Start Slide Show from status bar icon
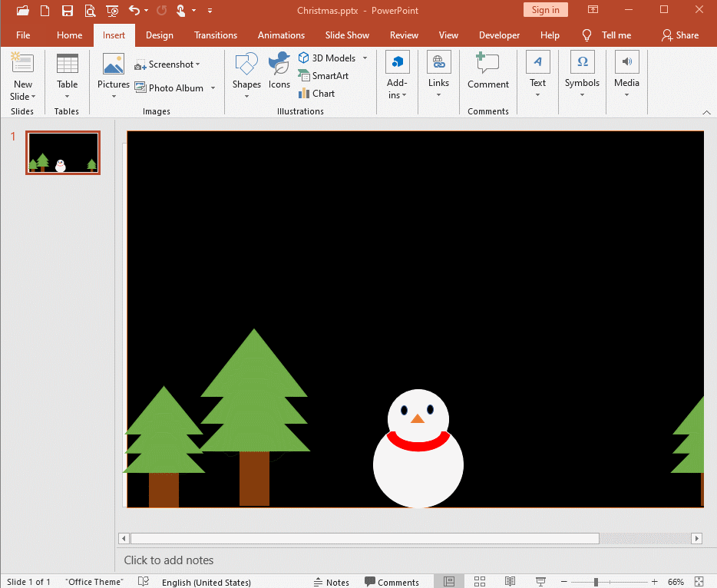 (x=540, y=582)
